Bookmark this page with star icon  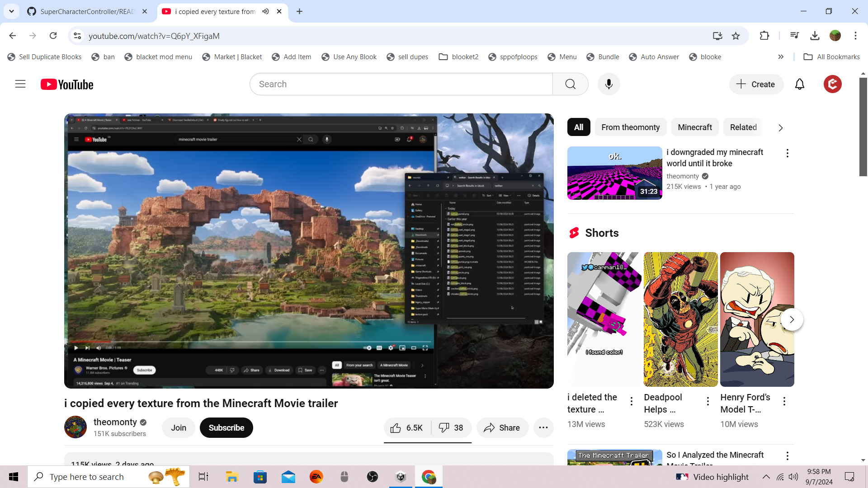point(736,36)
